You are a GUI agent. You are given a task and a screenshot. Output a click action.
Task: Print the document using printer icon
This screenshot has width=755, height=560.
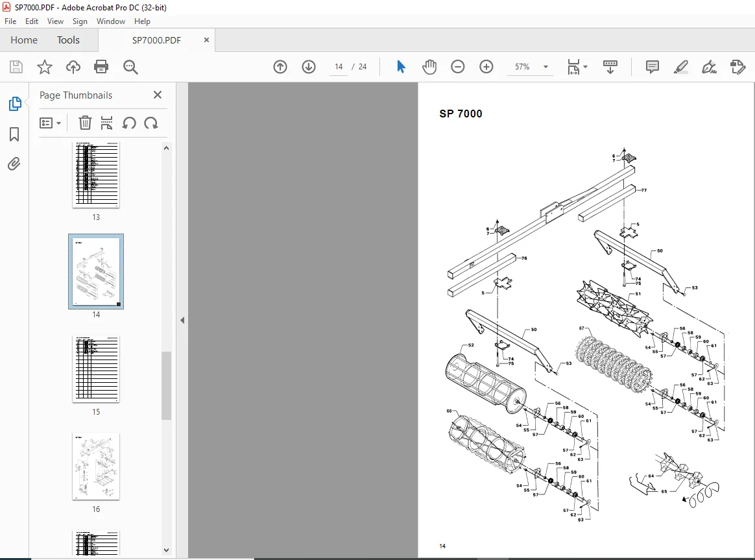point(101,67)
